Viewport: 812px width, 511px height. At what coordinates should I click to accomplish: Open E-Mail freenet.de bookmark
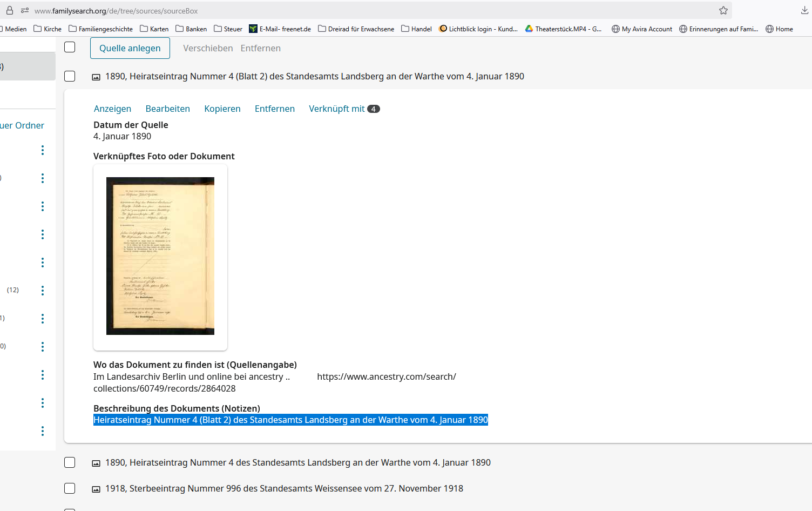click(280, 29)
